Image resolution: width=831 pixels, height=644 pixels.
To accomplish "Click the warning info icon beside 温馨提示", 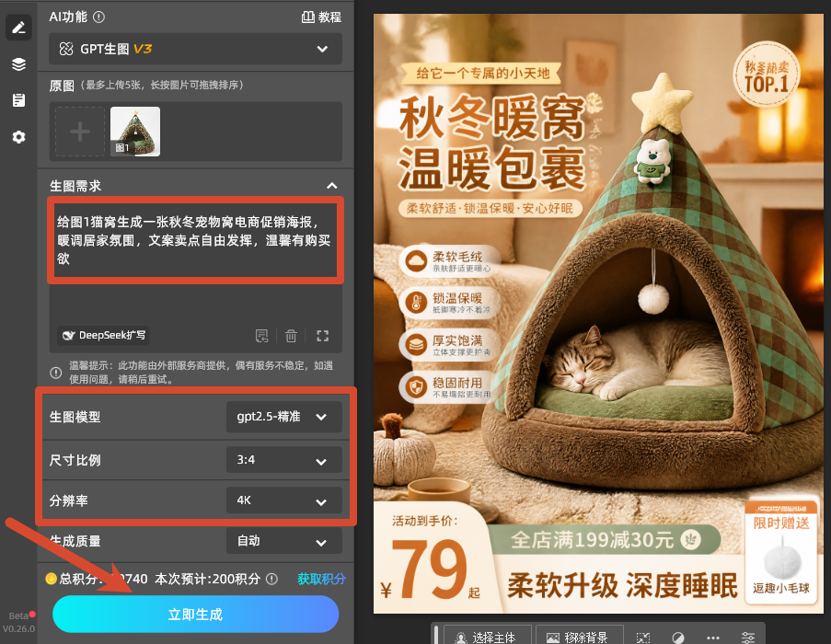I will [55, 373].
